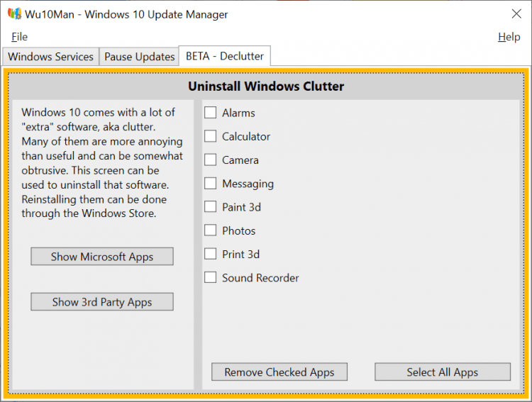Select the Photos checkbox

tap(211, 230)
